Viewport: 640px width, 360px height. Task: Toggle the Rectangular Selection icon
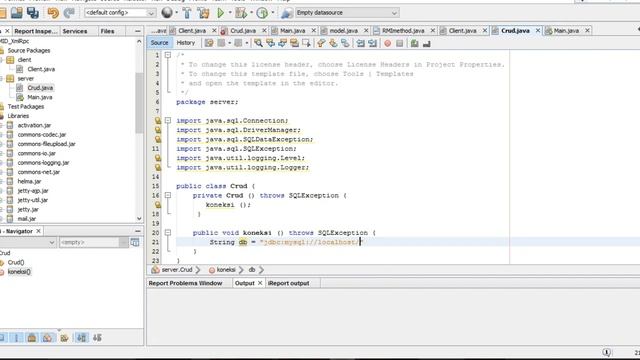click(x=306, y=43)
